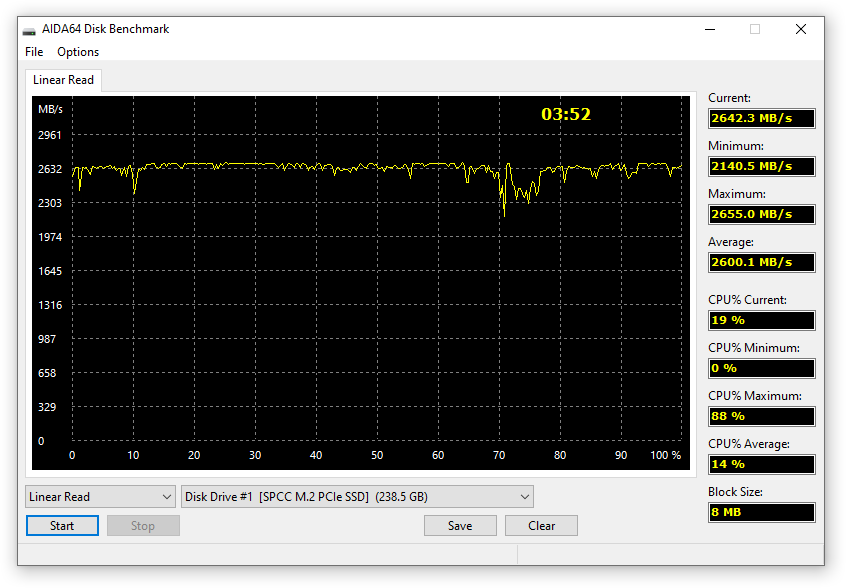Expand the Linear Read test type dropdown

pos(100,497)
